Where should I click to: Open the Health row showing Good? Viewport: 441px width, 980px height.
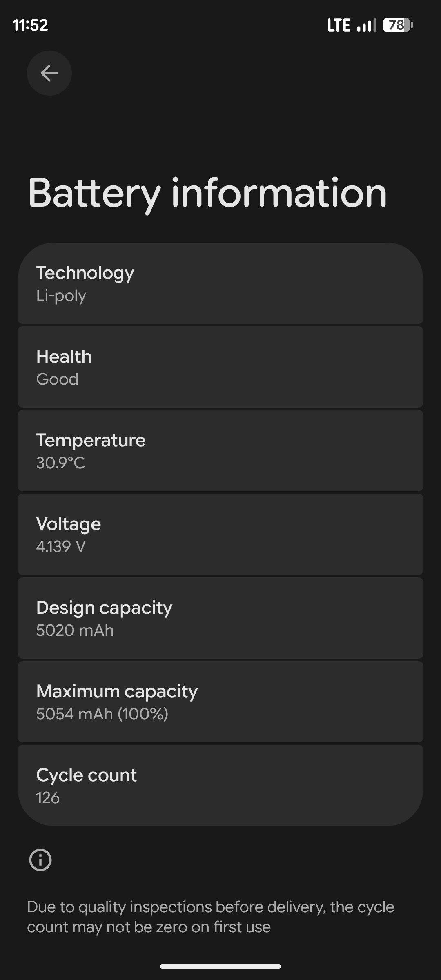click(x=220, y=367)
